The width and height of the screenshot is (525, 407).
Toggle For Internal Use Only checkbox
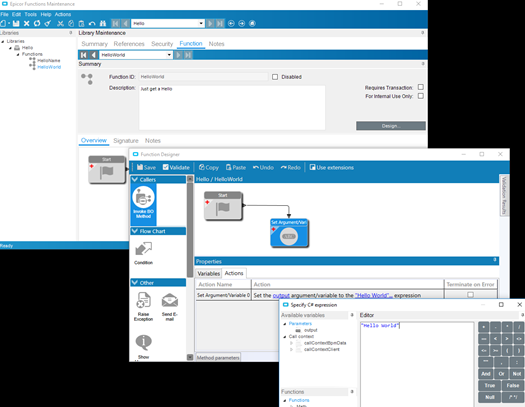click(421, 96)
